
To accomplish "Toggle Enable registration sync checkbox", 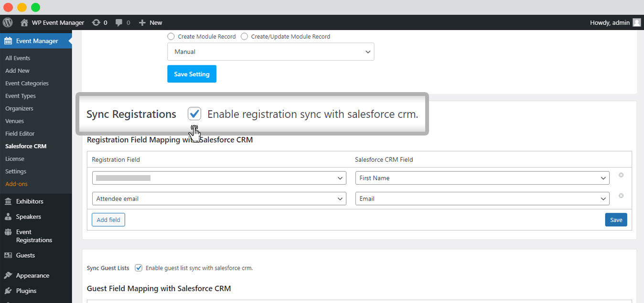I will click(x=194, y=114).
